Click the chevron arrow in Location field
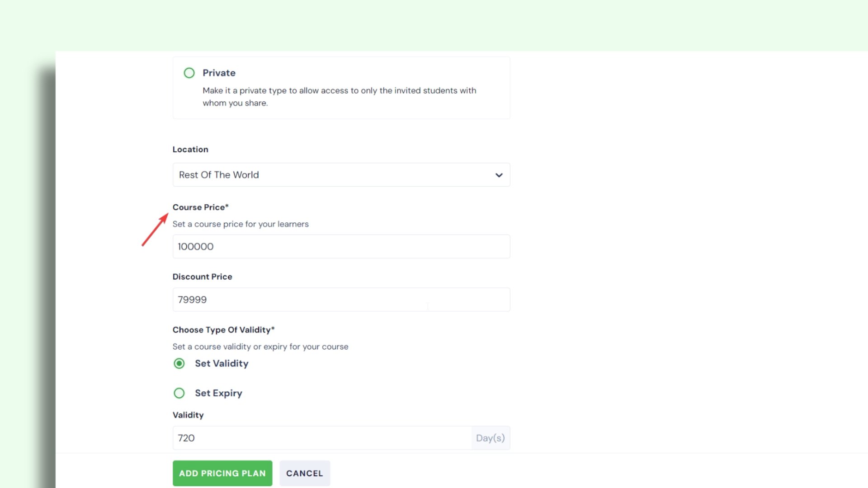 point(499,175)
